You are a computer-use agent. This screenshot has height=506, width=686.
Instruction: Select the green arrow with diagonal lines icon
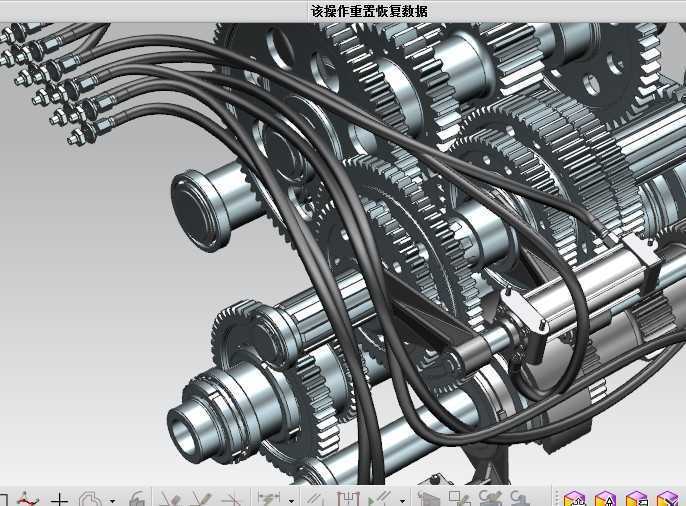point(380,499)
